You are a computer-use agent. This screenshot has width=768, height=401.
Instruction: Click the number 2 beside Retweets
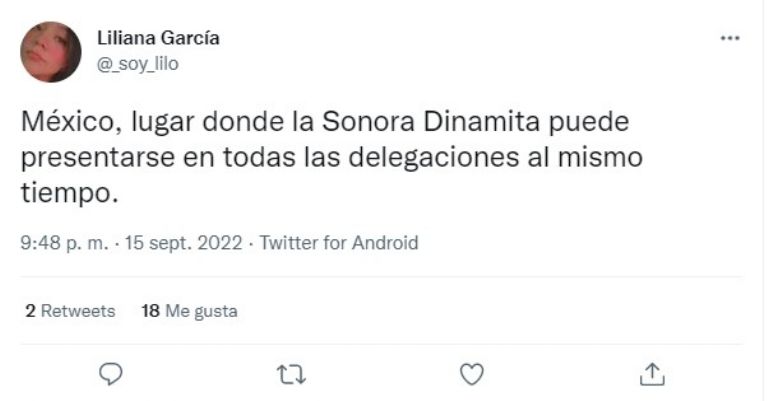click(31, 311)
